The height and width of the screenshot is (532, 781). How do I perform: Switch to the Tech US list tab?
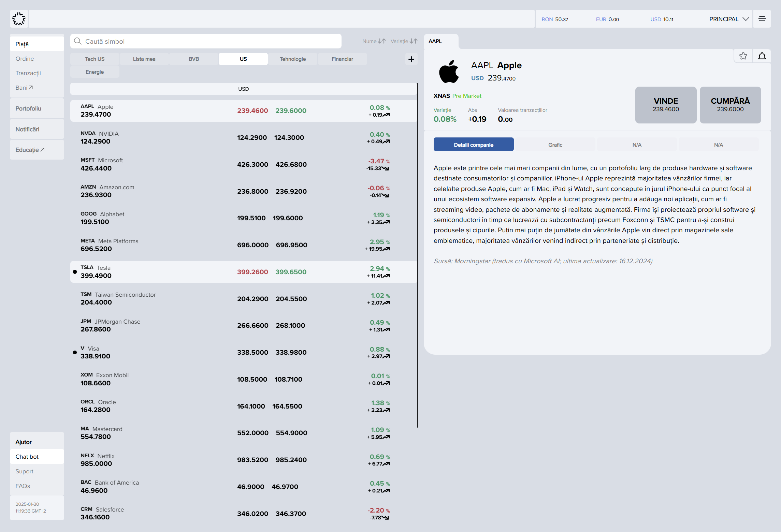tap(95, 59)
